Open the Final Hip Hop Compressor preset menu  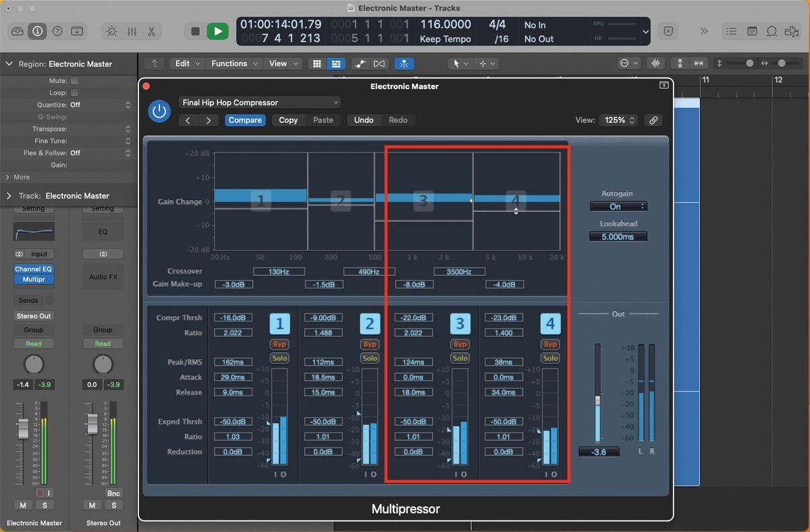(x=259, y=102)
